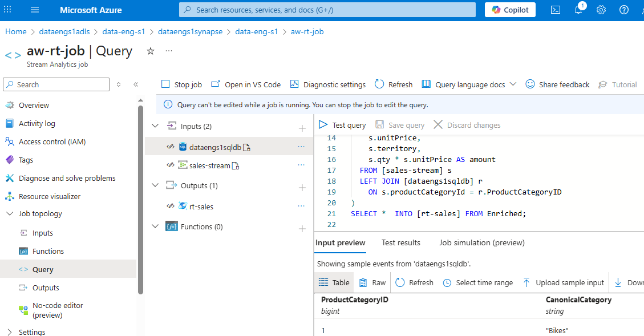Open the ellipsis menu for sales-stream
Image resolution: width=644 pixels, height=336 pixels.
pyautogui.click(x=301, y=165)
